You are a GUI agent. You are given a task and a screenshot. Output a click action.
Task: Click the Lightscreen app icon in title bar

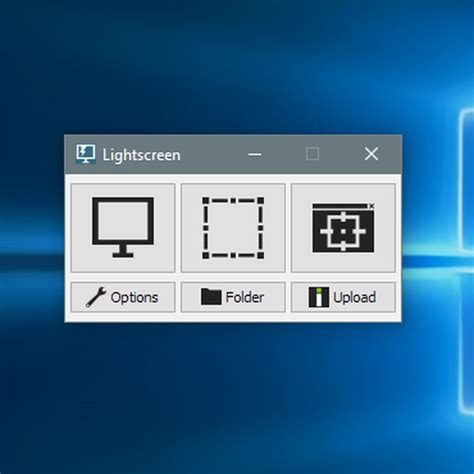[86, 154]
